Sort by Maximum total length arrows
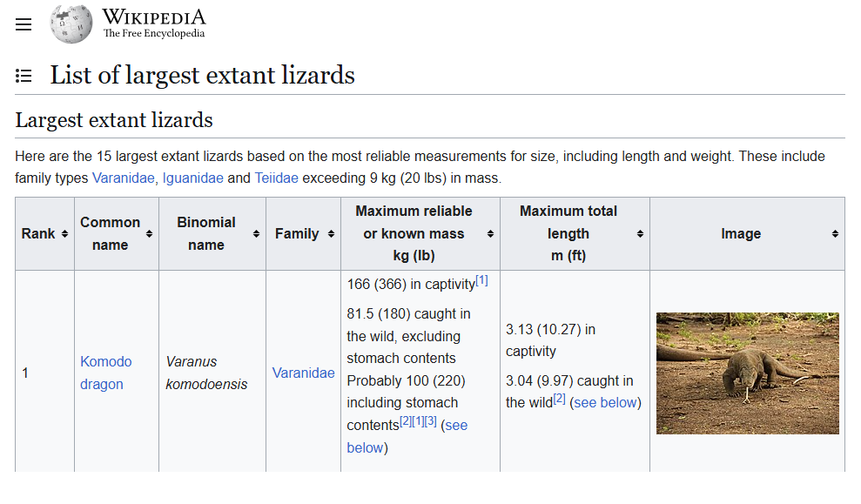The width and height of the screenshot is (861, 504). point(640,234)
